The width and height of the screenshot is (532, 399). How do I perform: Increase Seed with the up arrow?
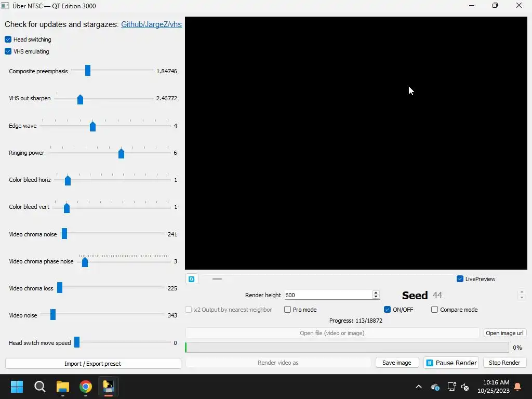(522, 292)
